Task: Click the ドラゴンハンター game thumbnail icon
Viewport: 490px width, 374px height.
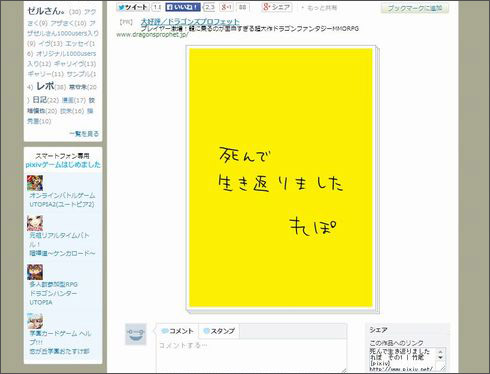Action: [35, 272]
